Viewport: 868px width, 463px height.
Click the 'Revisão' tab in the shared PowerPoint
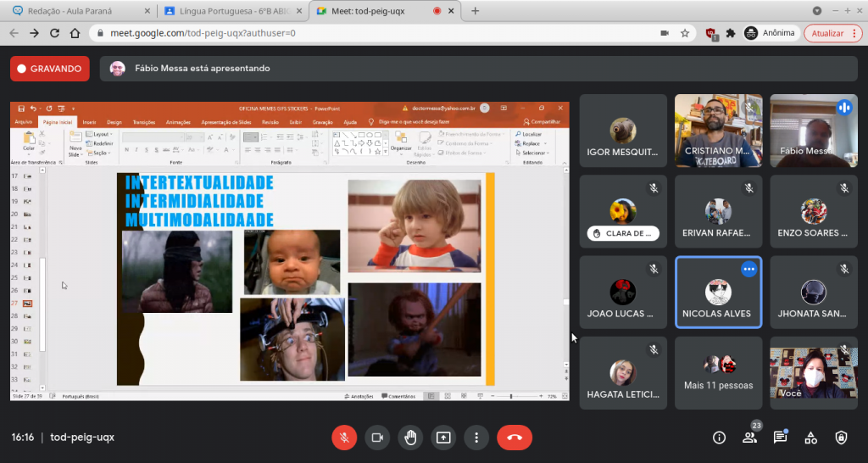pyautogui.click(x=270, y=122)
